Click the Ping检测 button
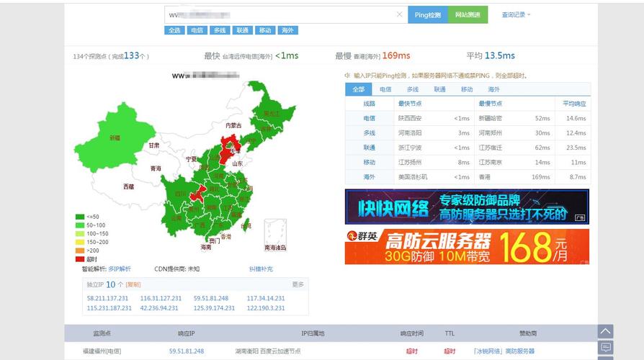 [x=428, y=15]
